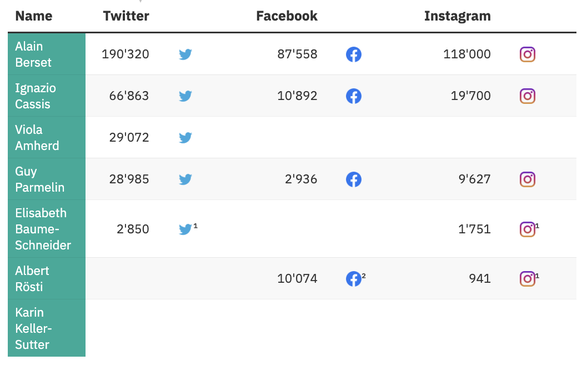This screenshot has width=582, height=370.
Task: Open Elisabeth Baume-Schneider's Instagram icon
Action: click(527, 229)
